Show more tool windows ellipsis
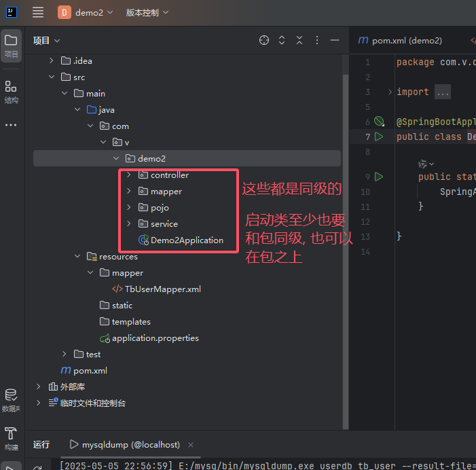476x470 pixels. [x=11, y=125]
